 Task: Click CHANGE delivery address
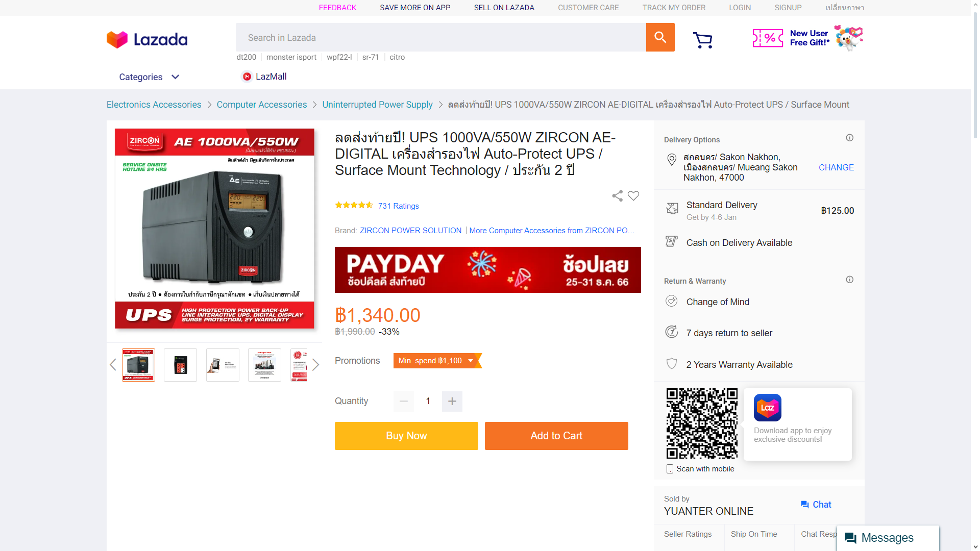click(x=836, y=167)
